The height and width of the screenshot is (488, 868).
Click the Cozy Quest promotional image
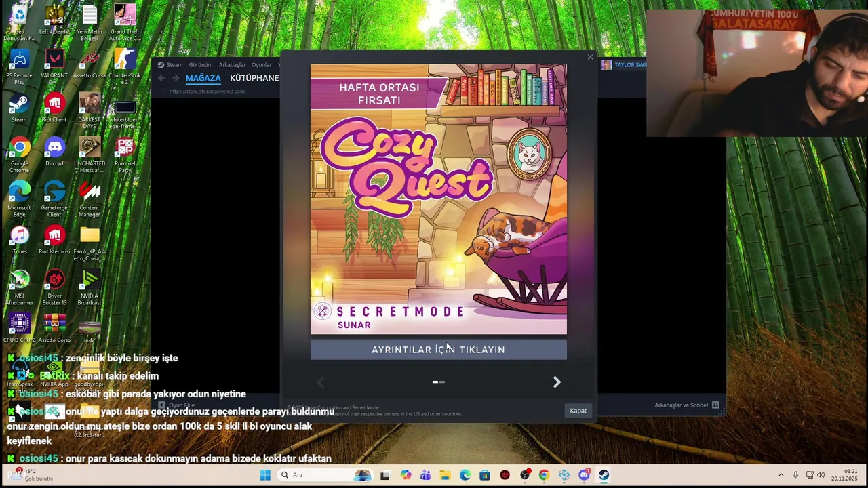pos(438,199)
